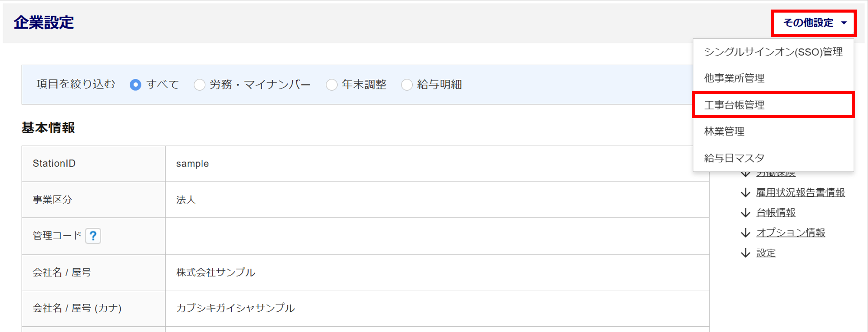The image size is (868, 332).
Task: Click the 企業設定 page heading
Action: [x=44, y=23]
